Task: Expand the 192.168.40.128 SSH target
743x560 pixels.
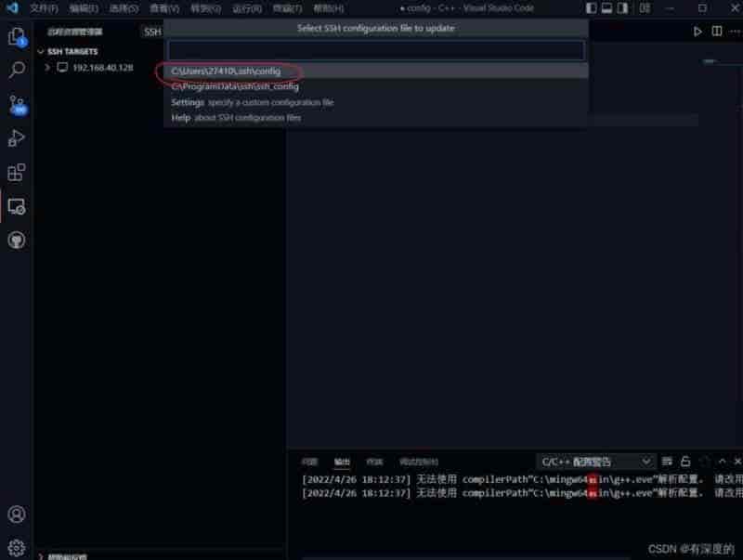Action: click(x=47, y=68)
